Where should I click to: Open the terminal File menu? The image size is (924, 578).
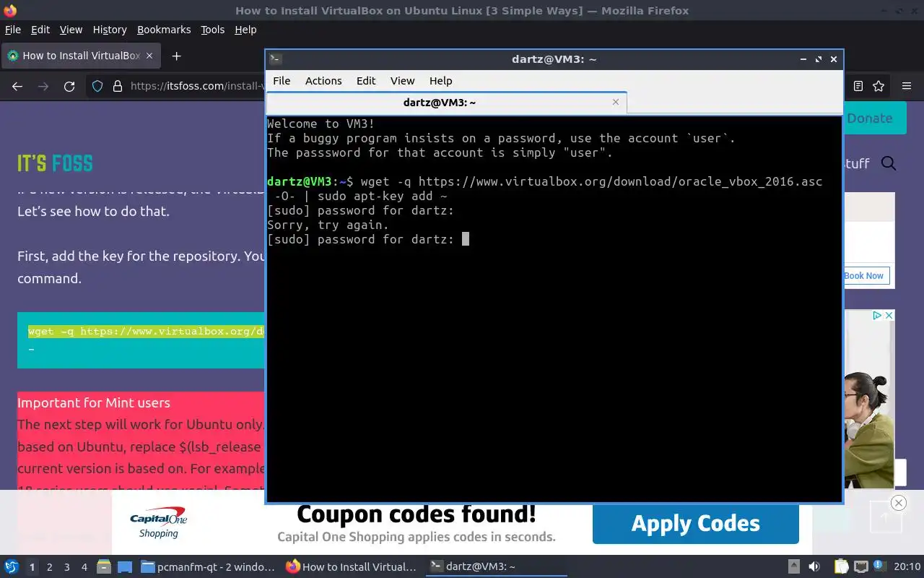[282, 81]
